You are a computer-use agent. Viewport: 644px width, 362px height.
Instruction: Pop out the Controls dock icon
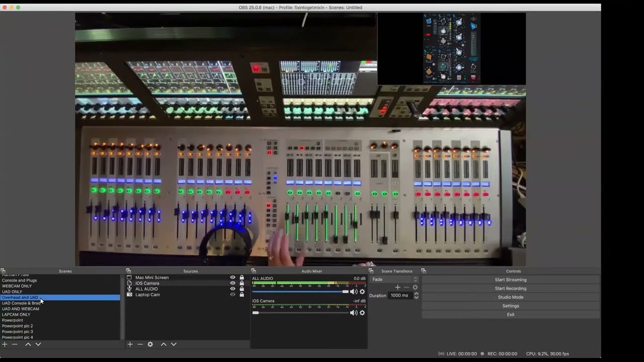pyautogui.click(x=424, y=271)
